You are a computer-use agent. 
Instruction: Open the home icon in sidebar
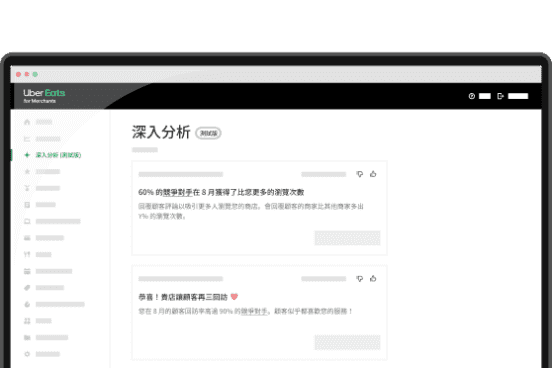(27, 122)
